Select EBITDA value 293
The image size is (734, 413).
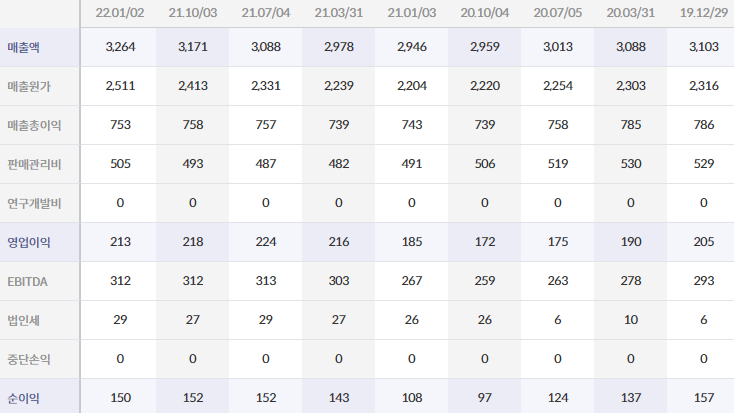tap(704, 280)
